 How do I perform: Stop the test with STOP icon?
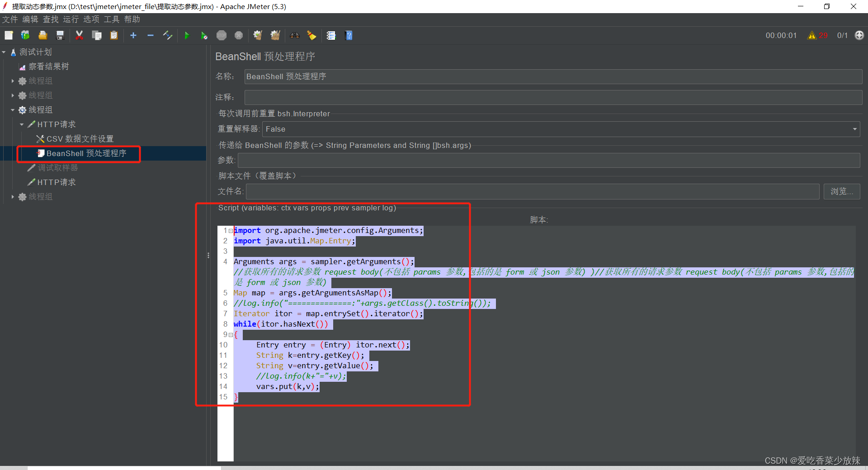point(222,35)
